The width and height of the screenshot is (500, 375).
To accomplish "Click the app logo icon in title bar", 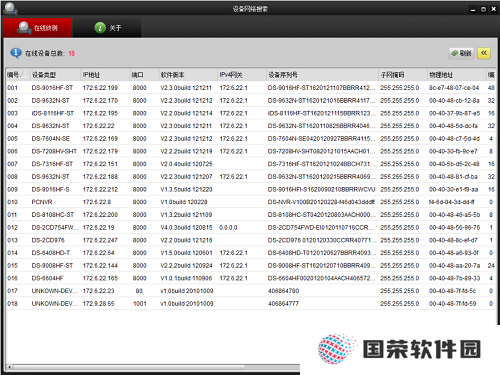I will click(11, 8).
